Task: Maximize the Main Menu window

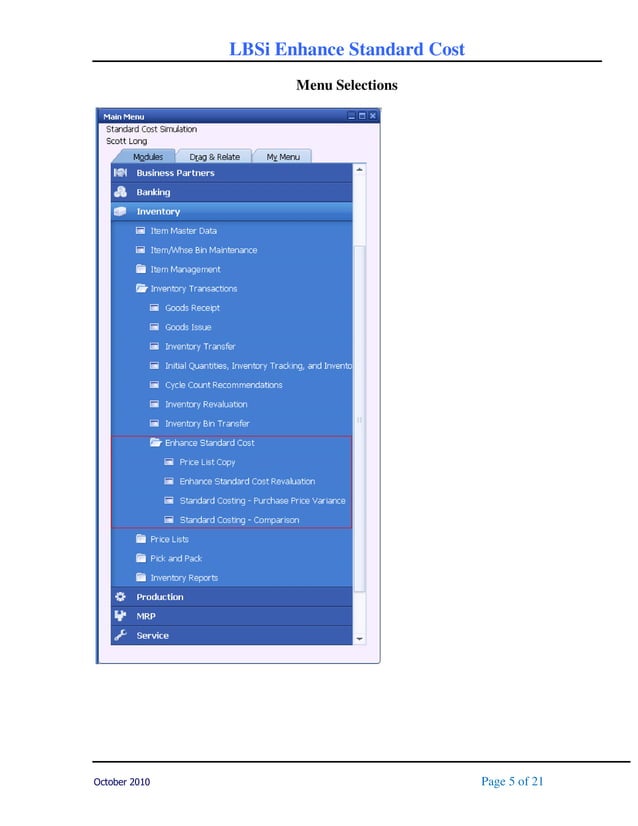Action: (x=362, y=116)
